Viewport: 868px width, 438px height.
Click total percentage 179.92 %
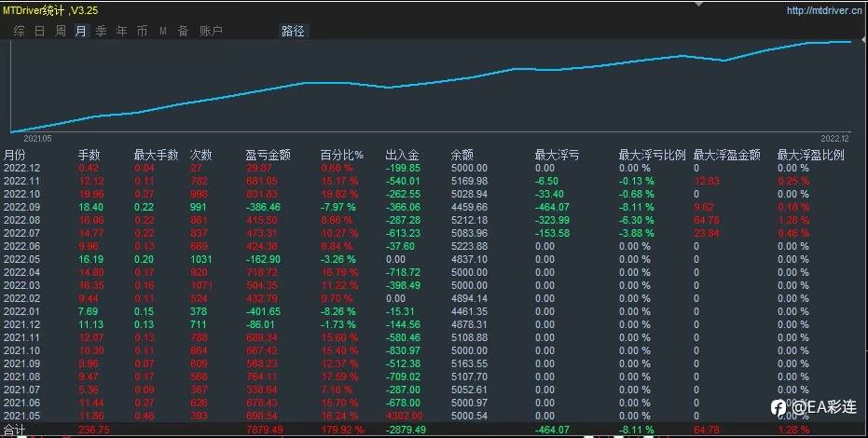[342, 431]
